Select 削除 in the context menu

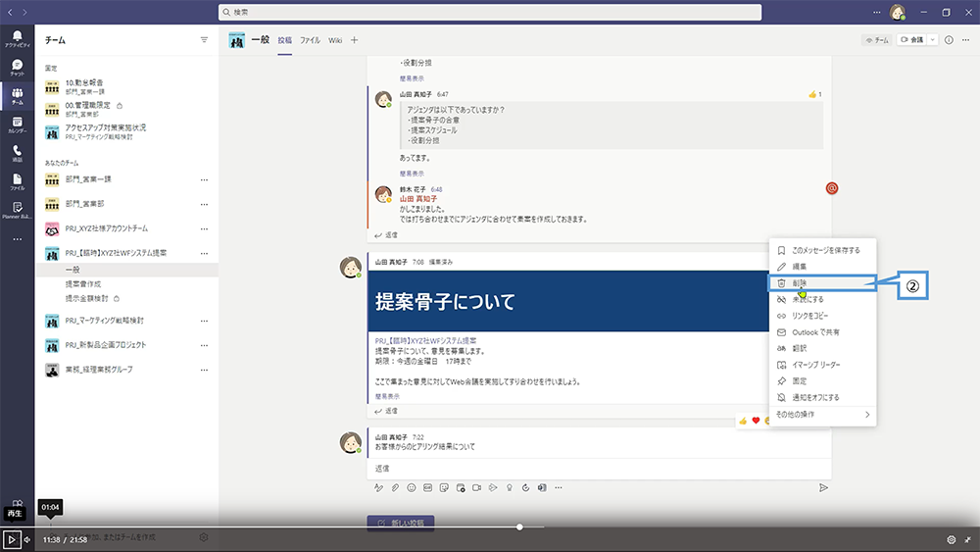pos(822,283)
